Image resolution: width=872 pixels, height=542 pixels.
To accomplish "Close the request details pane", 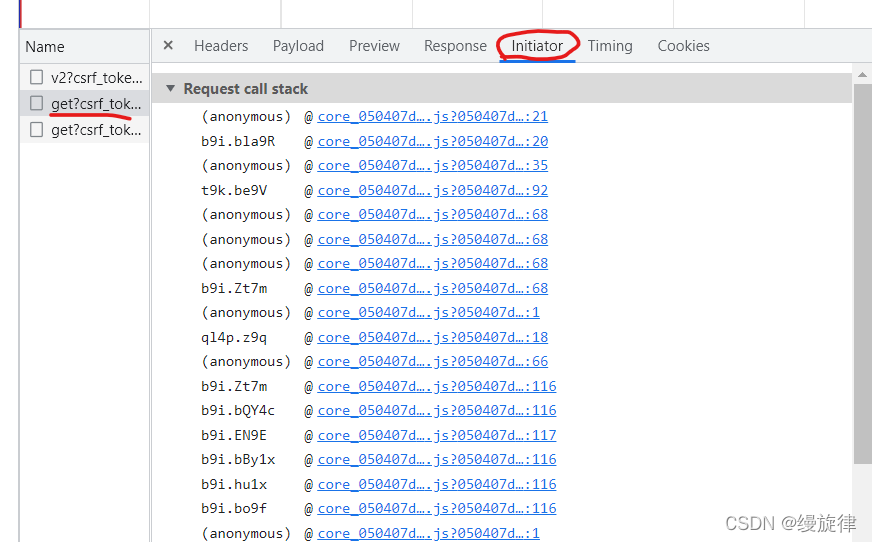I will tap(168, 45).
